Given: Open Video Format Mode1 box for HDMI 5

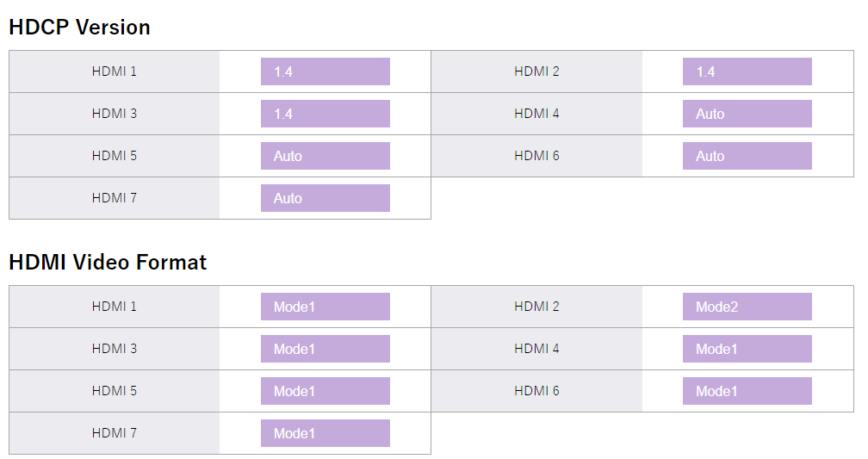Looking at the screenshot, I should point(325,391).
